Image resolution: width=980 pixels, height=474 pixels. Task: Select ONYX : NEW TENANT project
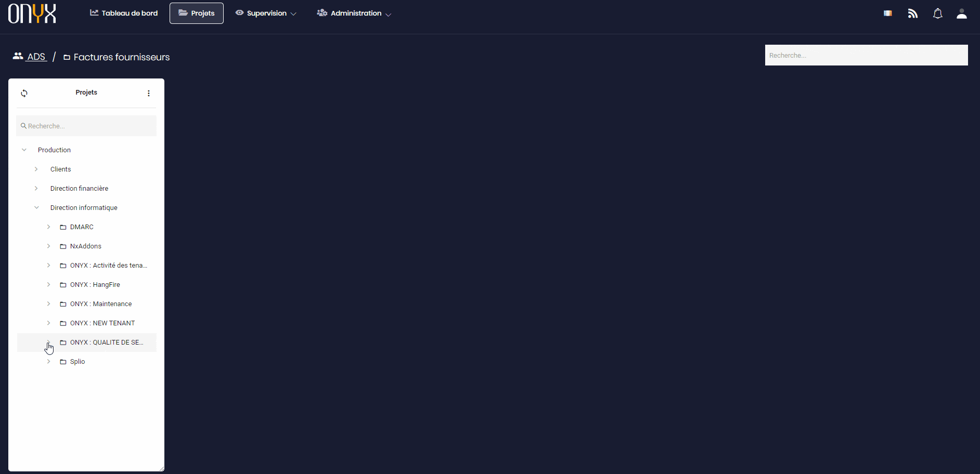[102, 323]
